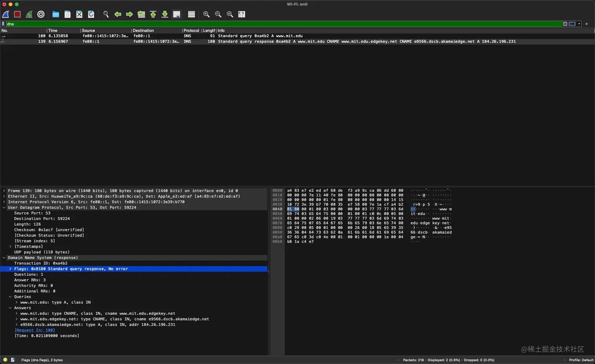The image size is (595, 364).
Task: Click the display filter field containing dns
Action: point(283,24)
